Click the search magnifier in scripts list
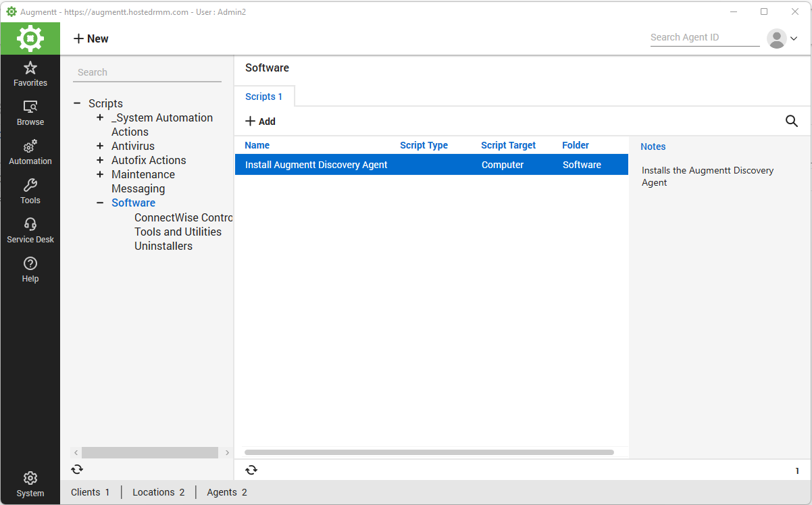The image size is (812, 505). (791, 122)
